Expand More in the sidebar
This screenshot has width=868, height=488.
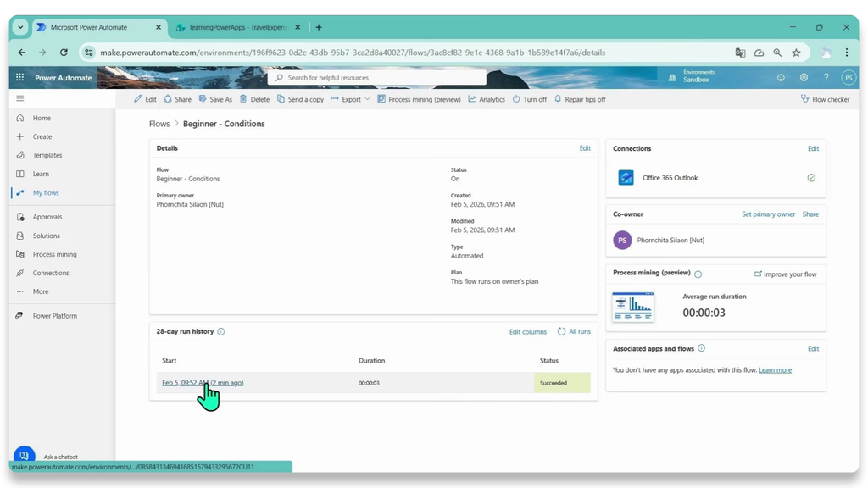tap(41, 291)
